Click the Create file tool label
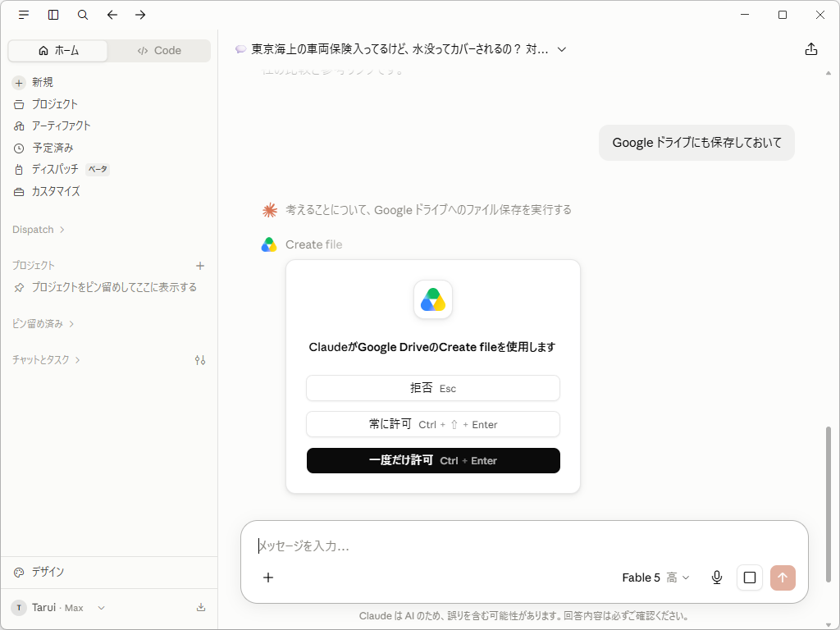840x630 pixels. click(314, 244)
